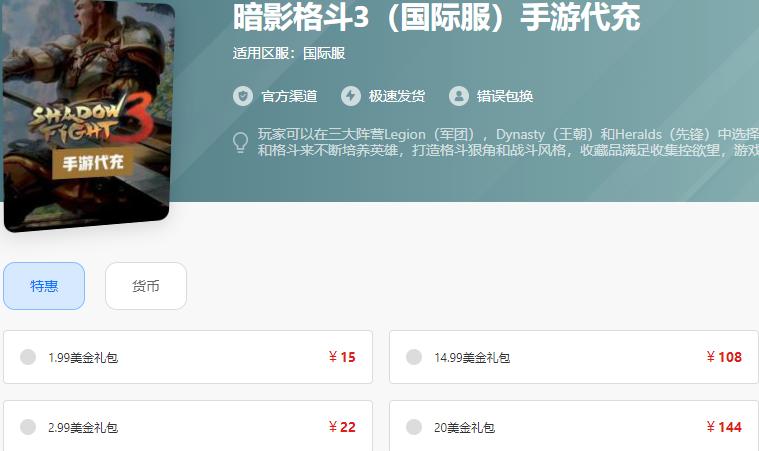Click the lightbulb tip icon
Viewport: 759px width, 451px height.
tap(241, 142)
